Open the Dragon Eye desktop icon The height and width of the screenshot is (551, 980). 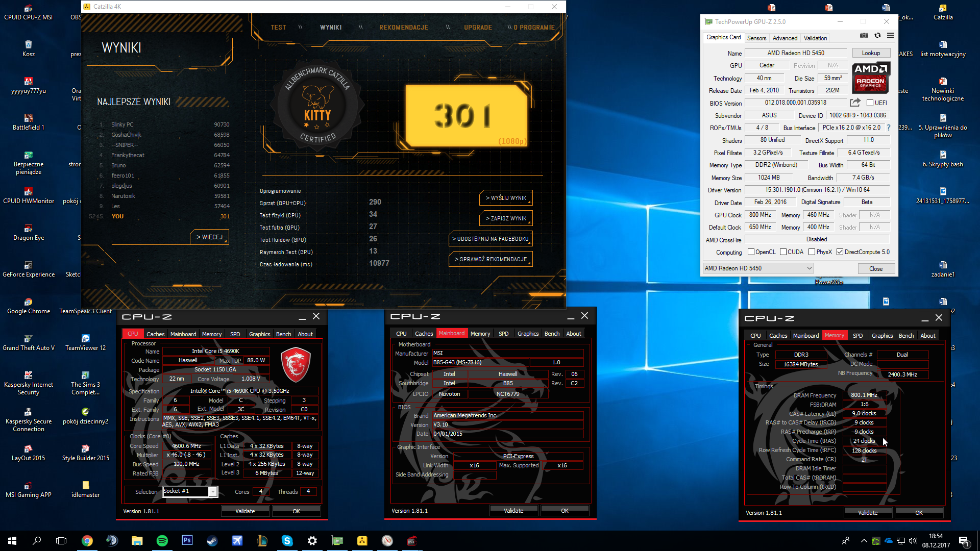tap(29, 233)
